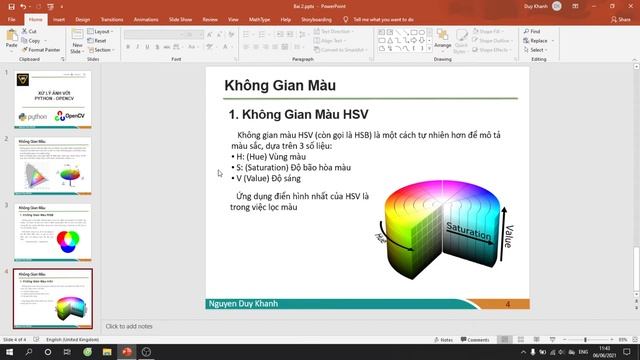Image resolution: width=640 pixels, height=360 pixels.
Task: Open Quick Styles gallery
Action: (x=461, y=41)
